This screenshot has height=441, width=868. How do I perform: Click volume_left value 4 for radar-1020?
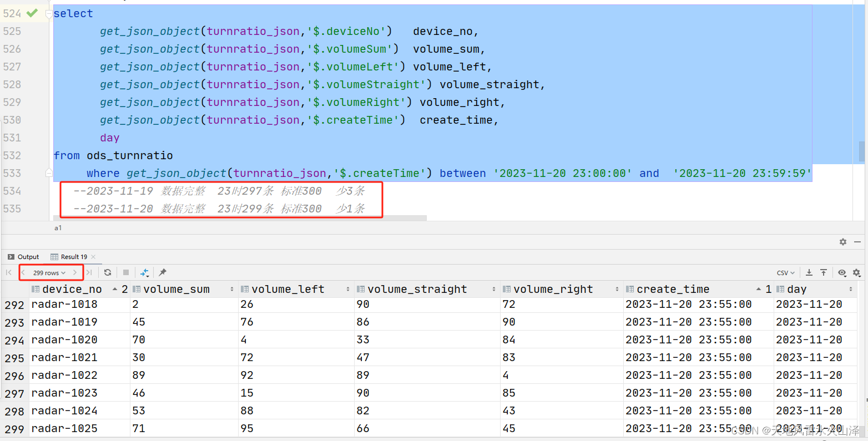pos(296,339)
